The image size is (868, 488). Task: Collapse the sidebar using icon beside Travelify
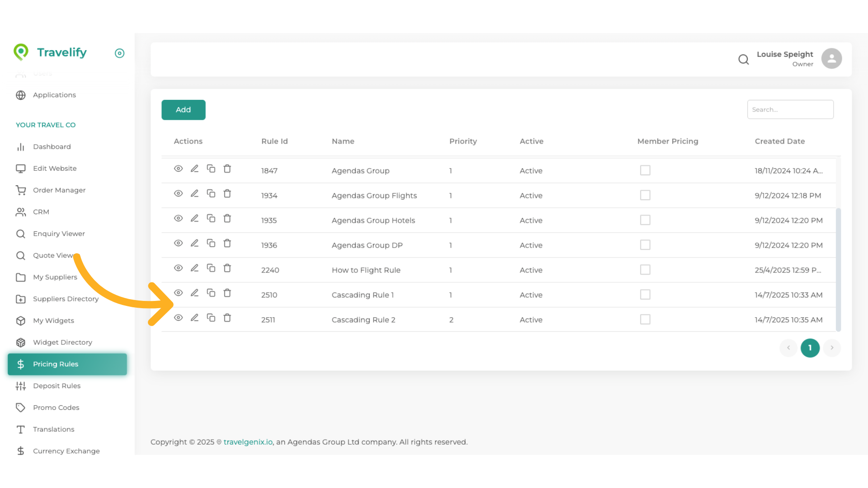[x=119, y=53]
